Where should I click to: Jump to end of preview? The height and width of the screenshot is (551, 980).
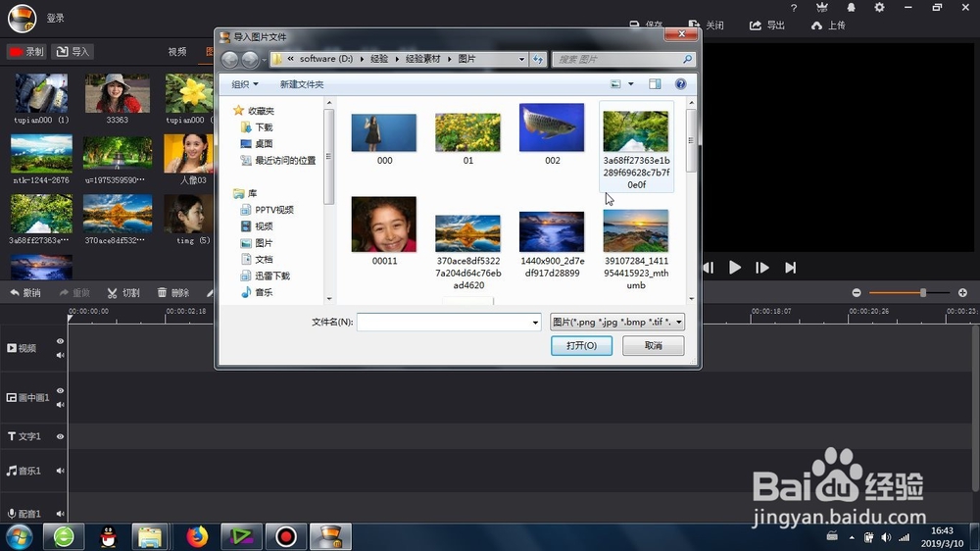point(791,268)
